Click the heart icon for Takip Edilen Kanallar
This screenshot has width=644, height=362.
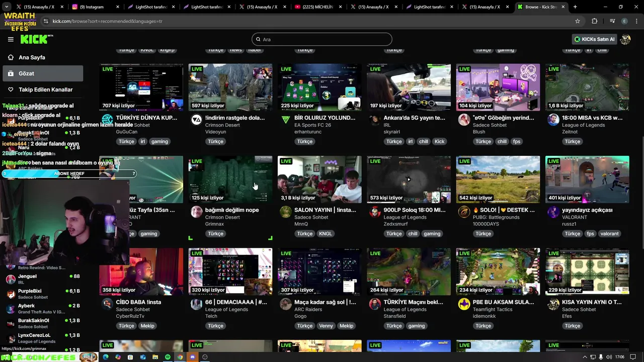click(x=11, y=89)
